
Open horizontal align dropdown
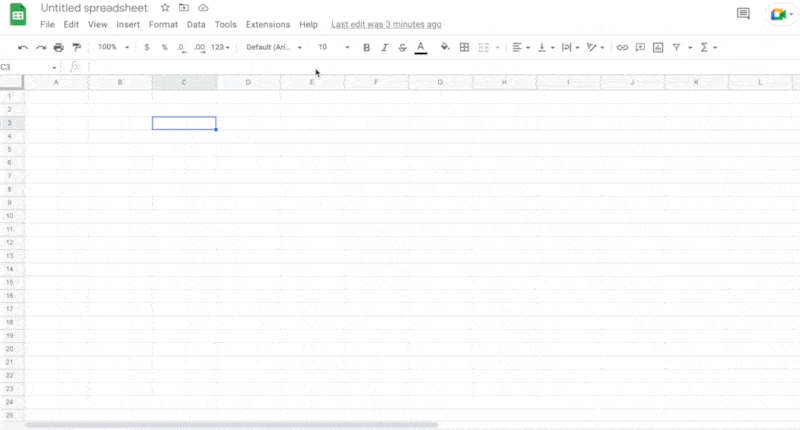[x=521, y=47]
